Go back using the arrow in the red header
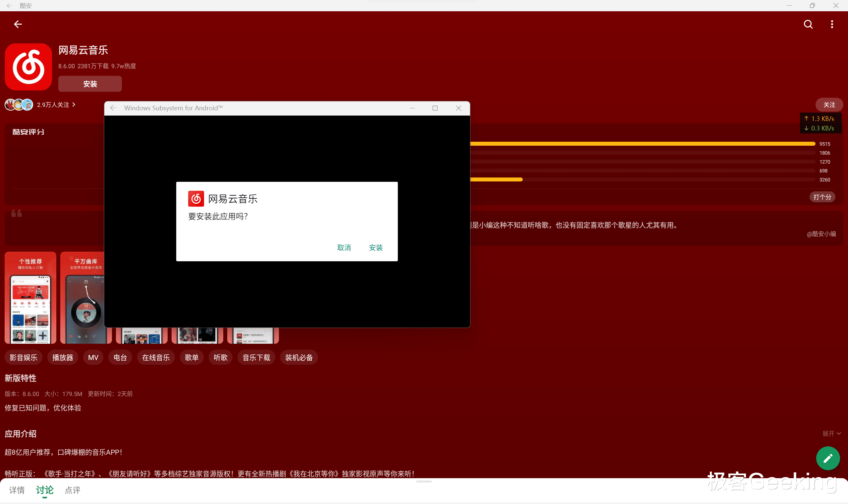 [18, 24]
